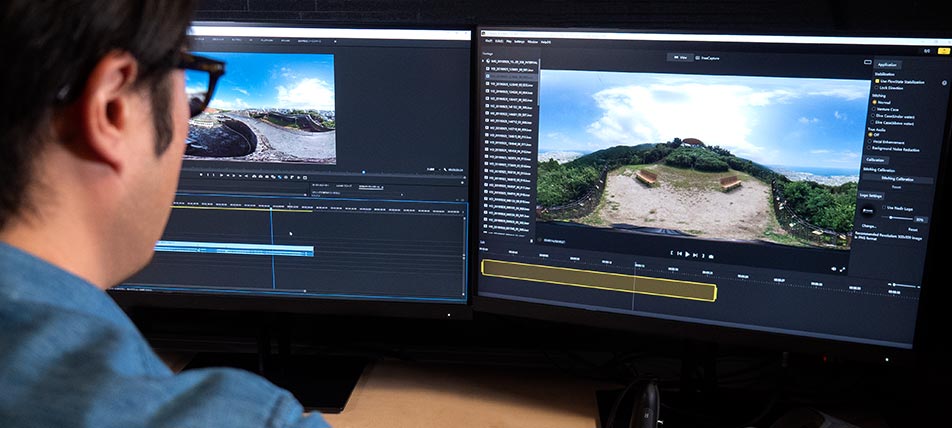The height and width of the screenshot is (428, 952).
Task: Open the Window menu
Action: (x=532, y=42)
